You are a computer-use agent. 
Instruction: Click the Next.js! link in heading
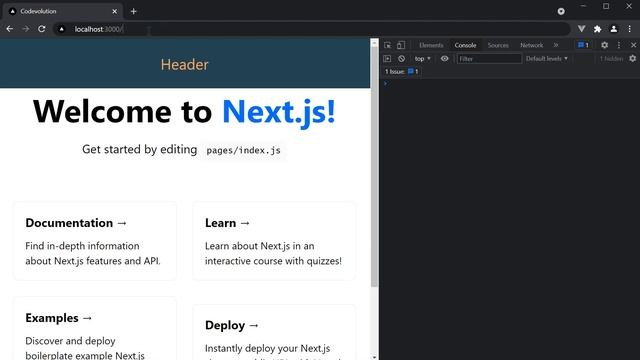click(x=279, y=111)
